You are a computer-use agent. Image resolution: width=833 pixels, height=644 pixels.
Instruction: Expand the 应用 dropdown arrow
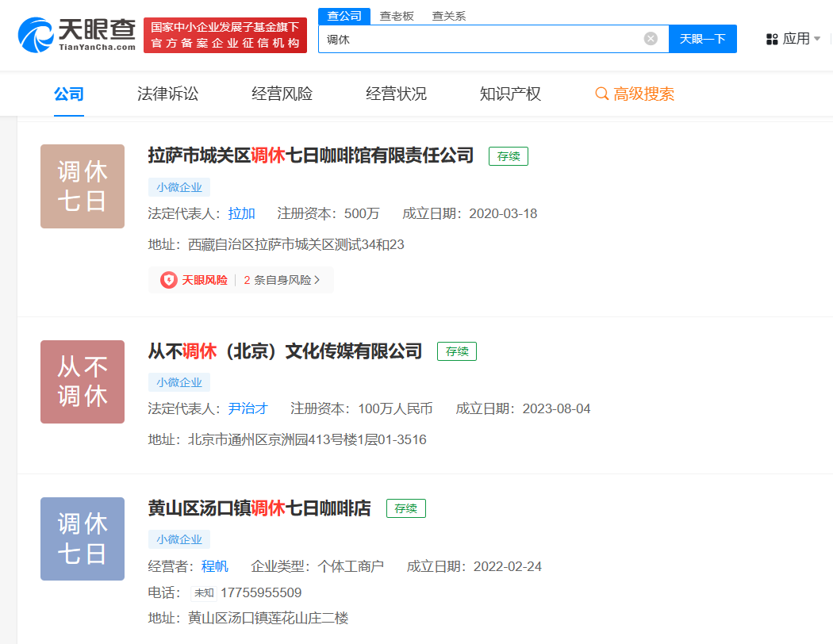(817, 39)
